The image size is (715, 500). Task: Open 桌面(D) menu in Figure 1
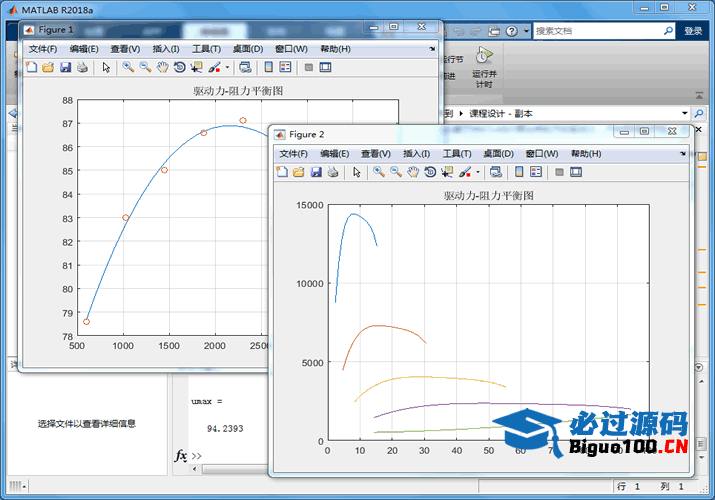point(248,49)
